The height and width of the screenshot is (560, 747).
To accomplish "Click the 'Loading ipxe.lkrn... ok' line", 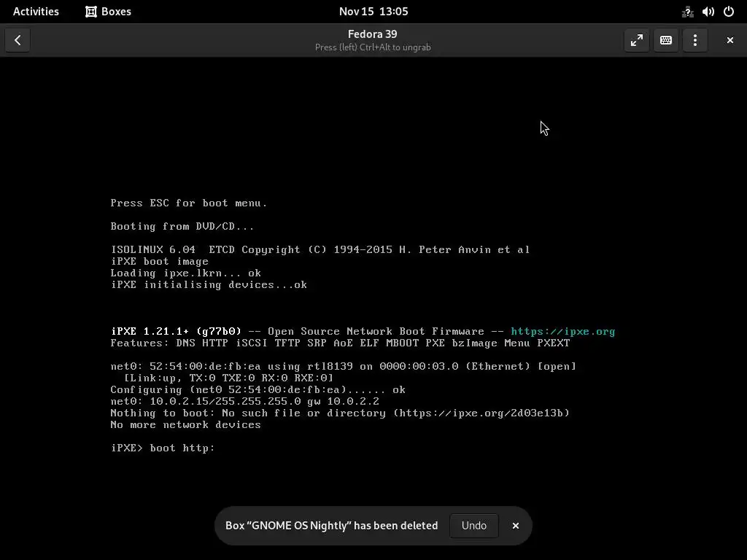I will pyautogui.click(x=186, y=273).
